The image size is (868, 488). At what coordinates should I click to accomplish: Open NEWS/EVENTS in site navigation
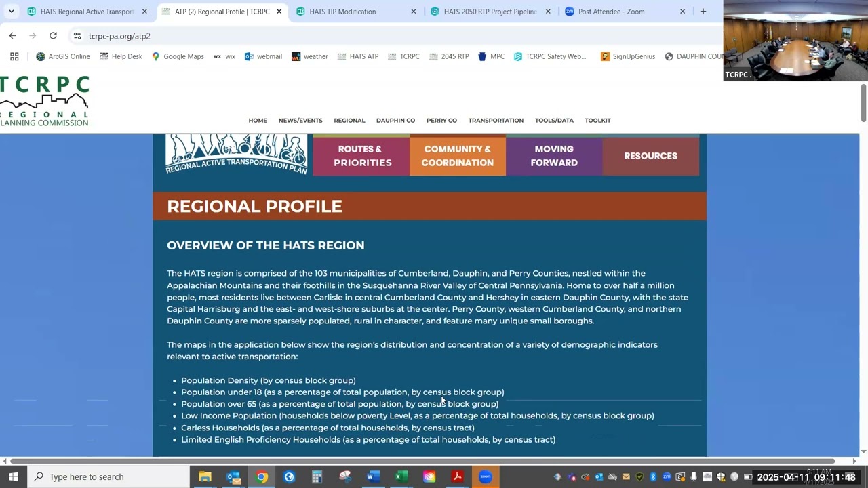(300, 121)
